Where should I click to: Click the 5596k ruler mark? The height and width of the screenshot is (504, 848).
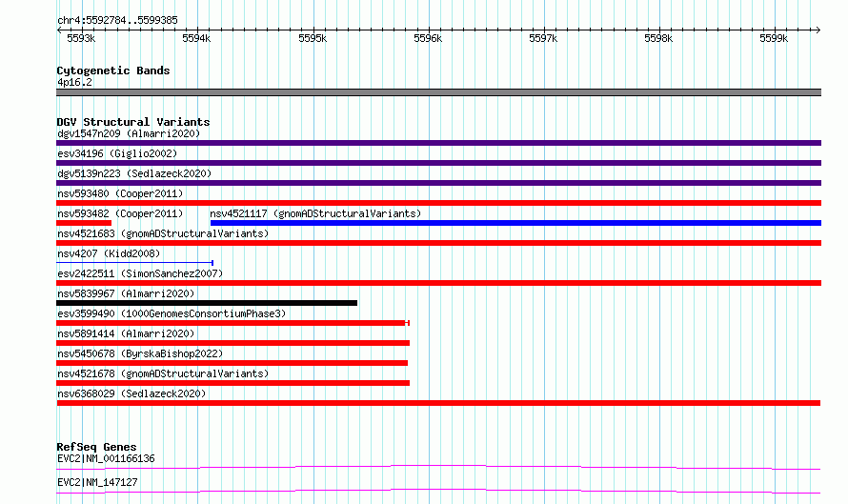(428, 38)
